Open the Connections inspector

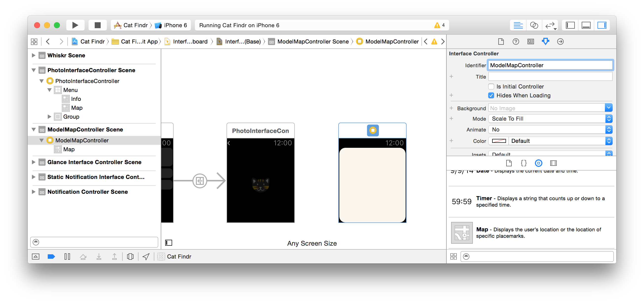[x=560, y=42]
